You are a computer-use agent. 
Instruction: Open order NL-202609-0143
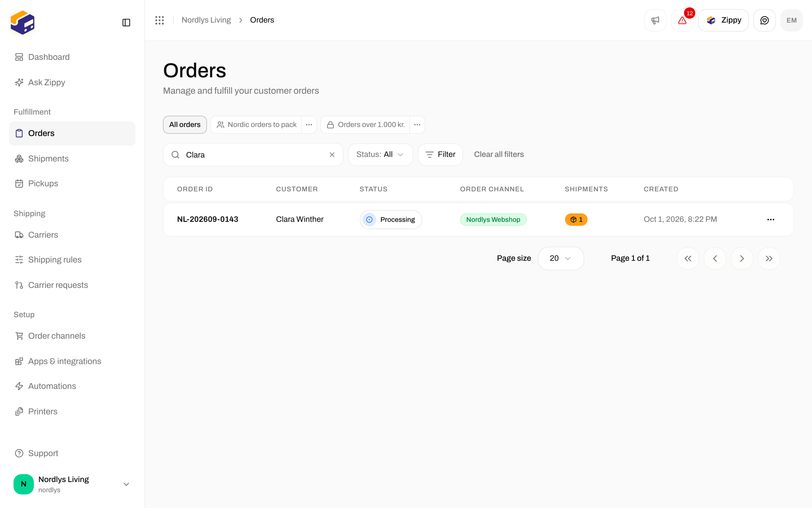coord(208,219)
